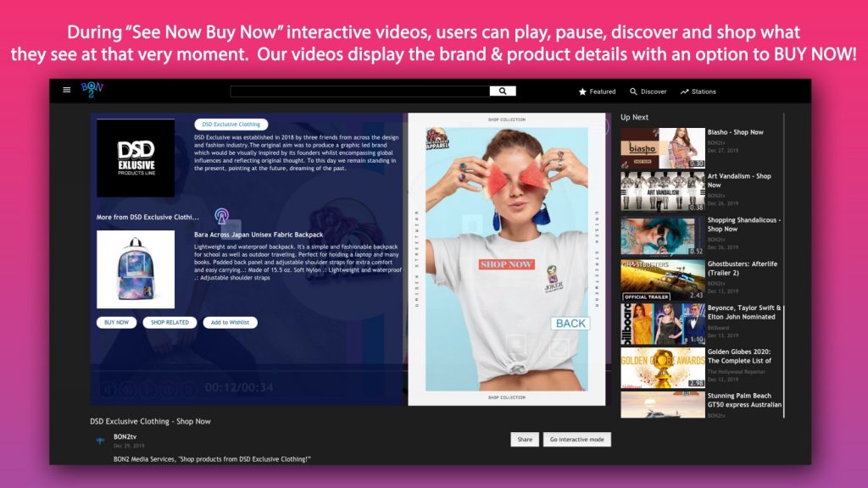Click the BON2tv channel name under video
Viewport: 868px width, 488px height.
[125, 436]
